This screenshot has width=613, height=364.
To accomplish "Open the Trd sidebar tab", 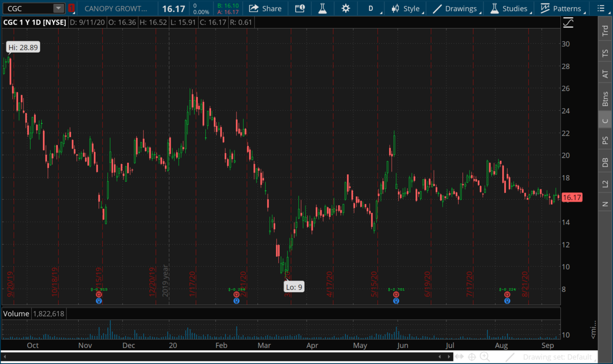I will (x=605, y=31).
